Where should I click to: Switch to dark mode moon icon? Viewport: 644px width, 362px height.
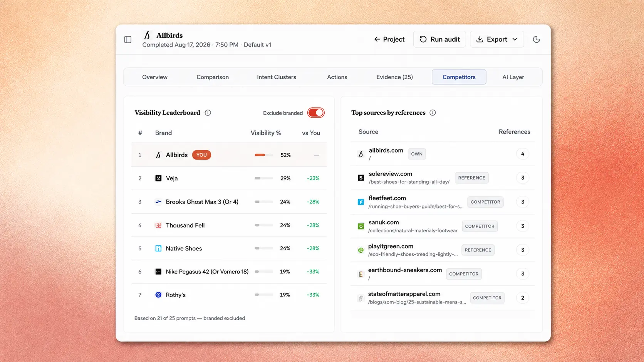[x=537, y=39]
